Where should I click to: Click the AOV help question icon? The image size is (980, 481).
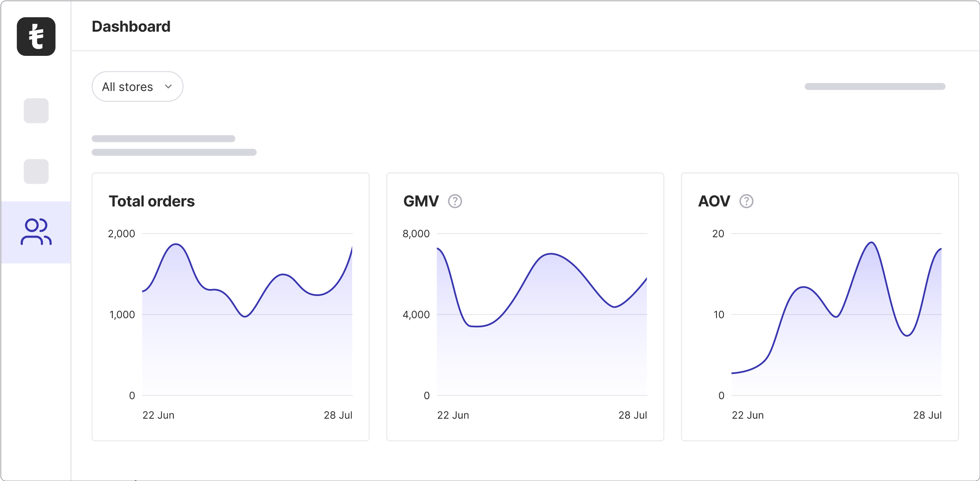point(746,201)
